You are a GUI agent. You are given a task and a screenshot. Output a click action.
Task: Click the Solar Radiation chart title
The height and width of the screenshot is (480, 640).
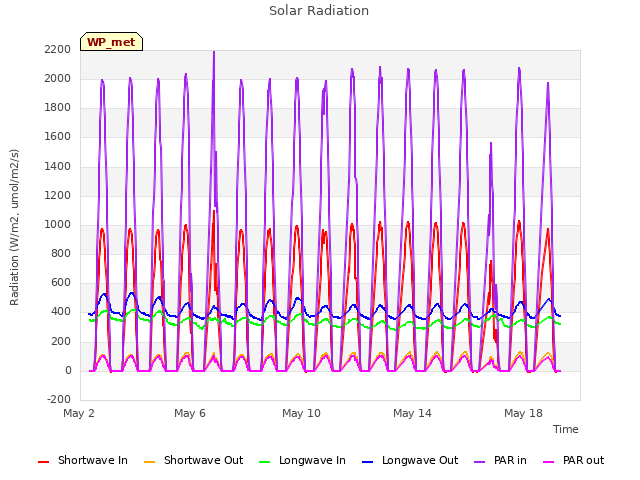coord(319,11)
